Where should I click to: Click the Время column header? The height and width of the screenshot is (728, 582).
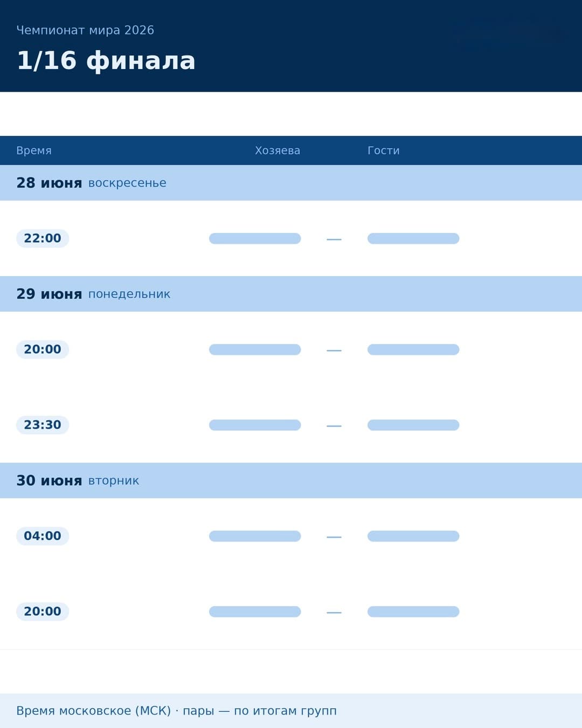click(x=34, y=150)
